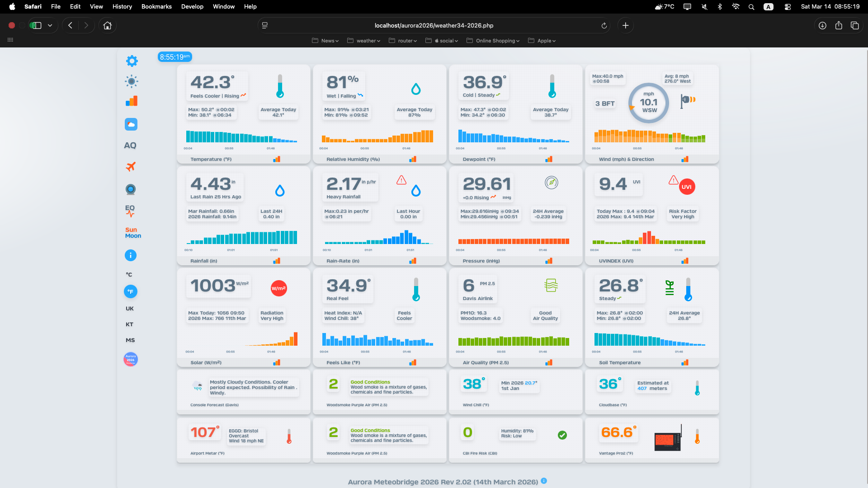Open the Sun Moon page link
This screenshot has width=868, height=488.
tap(133, 233)
